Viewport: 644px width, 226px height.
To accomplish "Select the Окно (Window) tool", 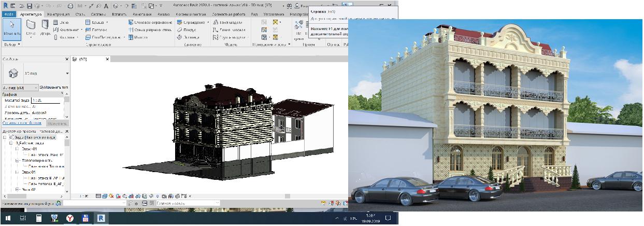I will [61, 23].
